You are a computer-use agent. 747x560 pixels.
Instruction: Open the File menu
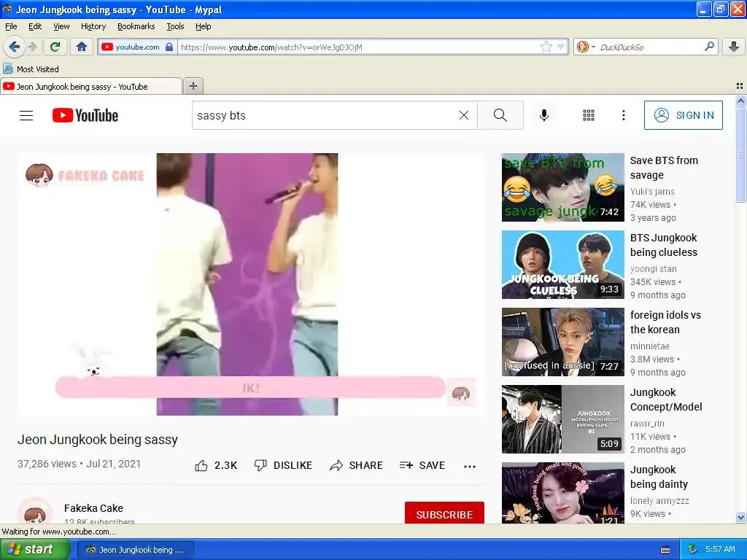coord(11,26)
